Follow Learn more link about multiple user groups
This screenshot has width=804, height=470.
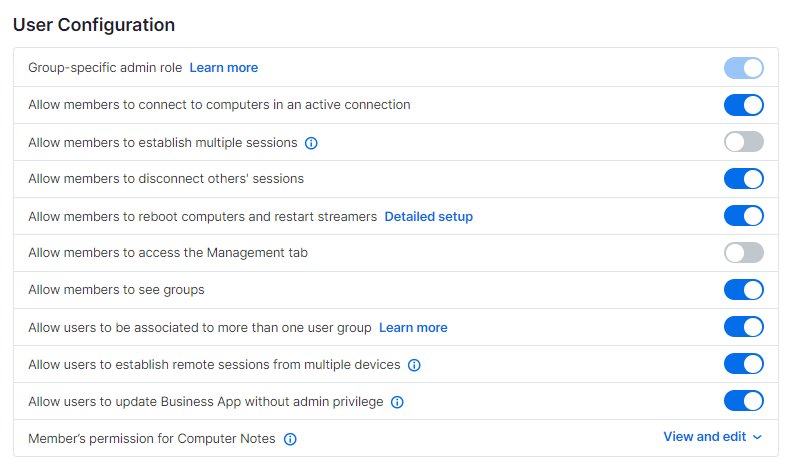[x=413, y=328]
